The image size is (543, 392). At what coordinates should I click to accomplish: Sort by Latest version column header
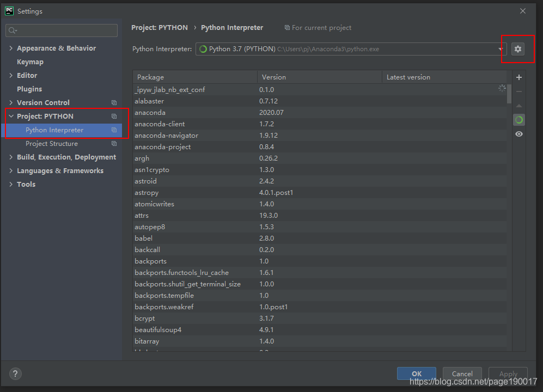click(x=444, y=77)
